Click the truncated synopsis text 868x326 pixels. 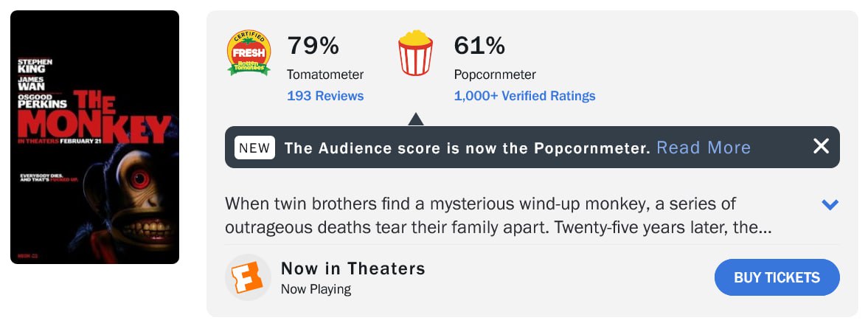(x=498, y=215)
